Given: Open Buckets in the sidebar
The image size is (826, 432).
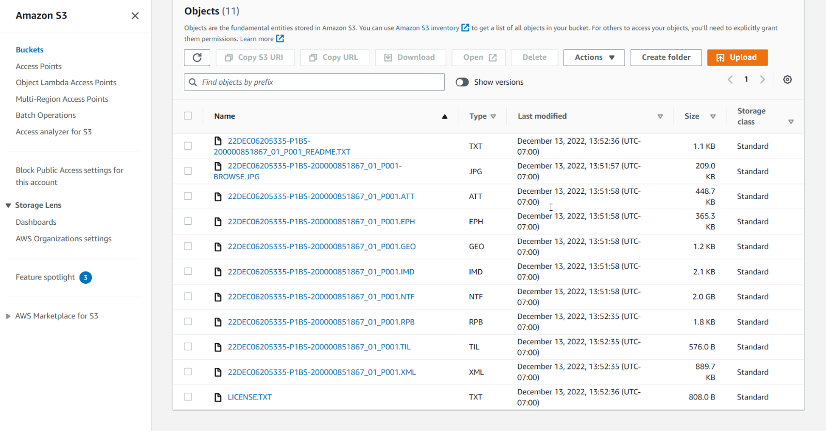Looking at the screenshot, I should 30,50.
